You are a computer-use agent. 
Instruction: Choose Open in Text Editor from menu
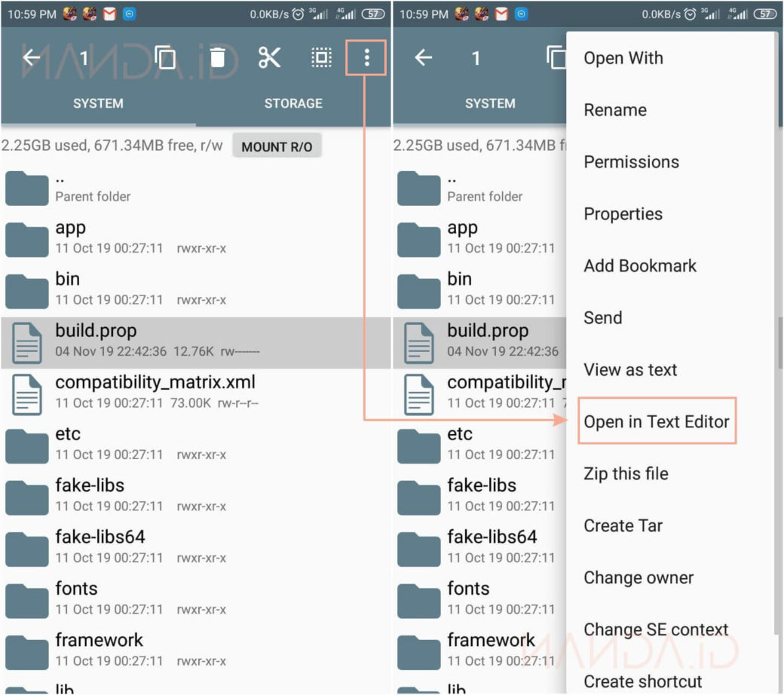coord(656,421)
